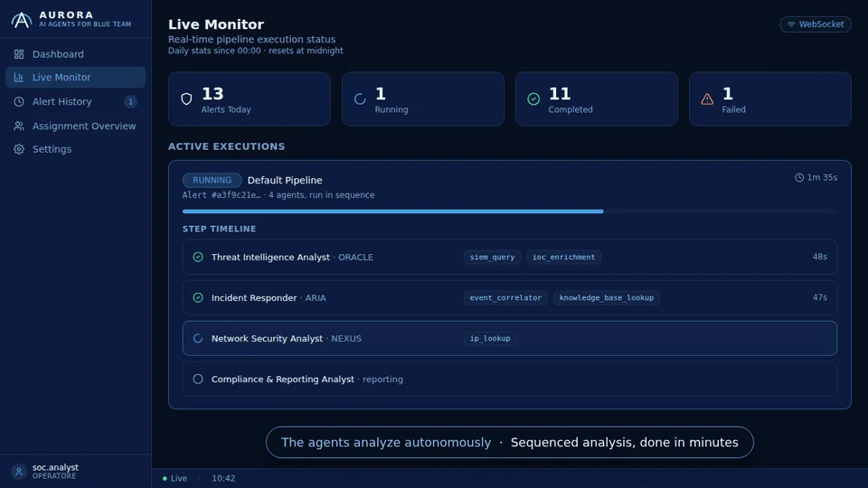Click the ACTIVE EXECUTIONS heading
Screen dimensions: 868x488
226,146
